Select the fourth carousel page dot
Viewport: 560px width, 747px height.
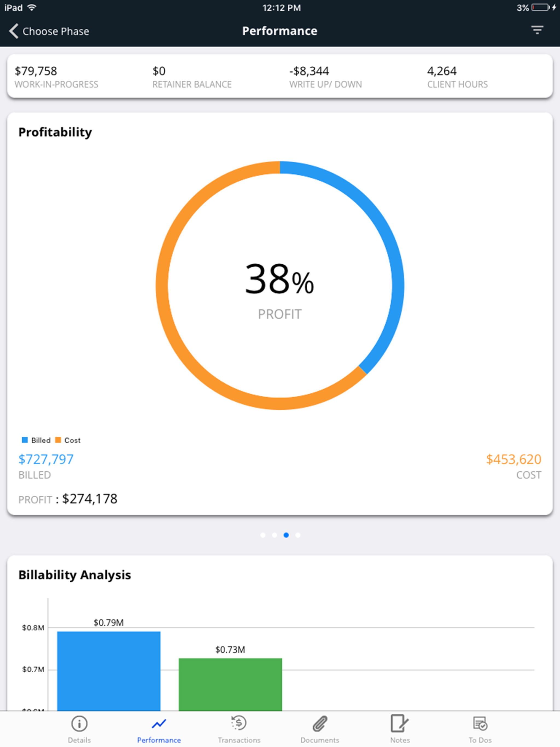297,535
